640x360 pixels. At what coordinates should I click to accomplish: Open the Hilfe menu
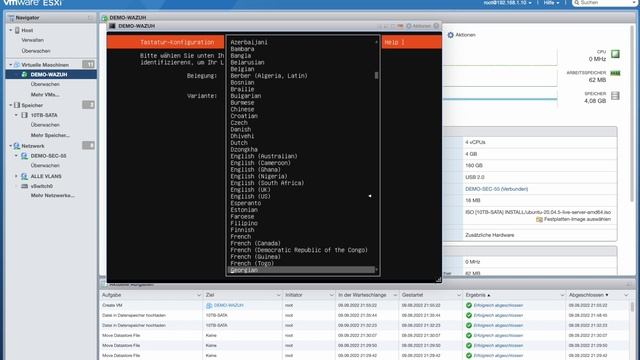(x=551, y=2)
